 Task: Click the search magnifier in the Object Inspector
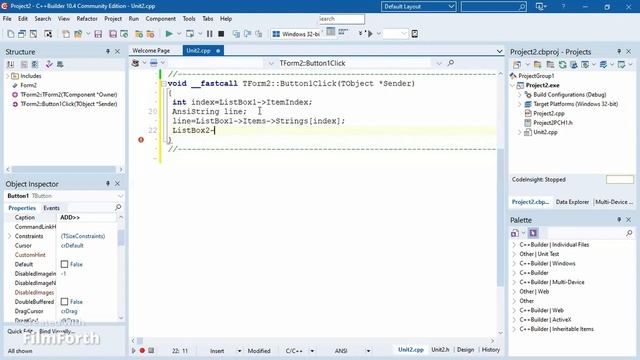pyautogui.click(x=118, y=207)
